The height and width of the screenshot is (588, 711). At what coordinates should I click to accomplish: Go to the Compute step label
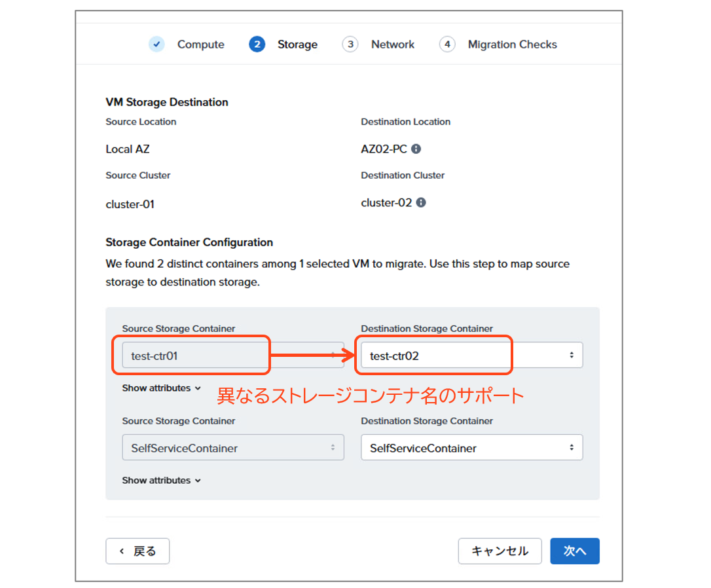click(200, 45)
